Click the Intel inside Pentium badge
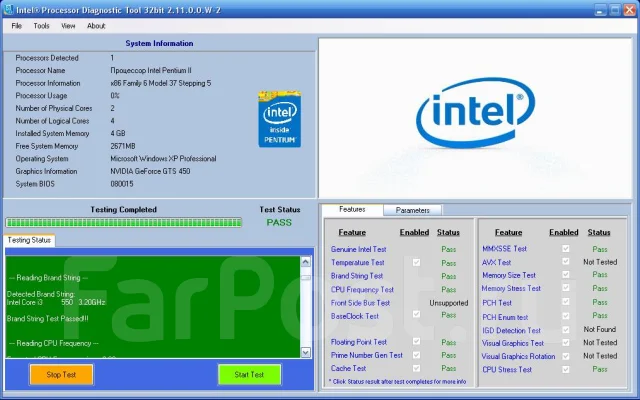Image resolution: width=640 pixels, height=400 pixels. click(x=280, y=119)
